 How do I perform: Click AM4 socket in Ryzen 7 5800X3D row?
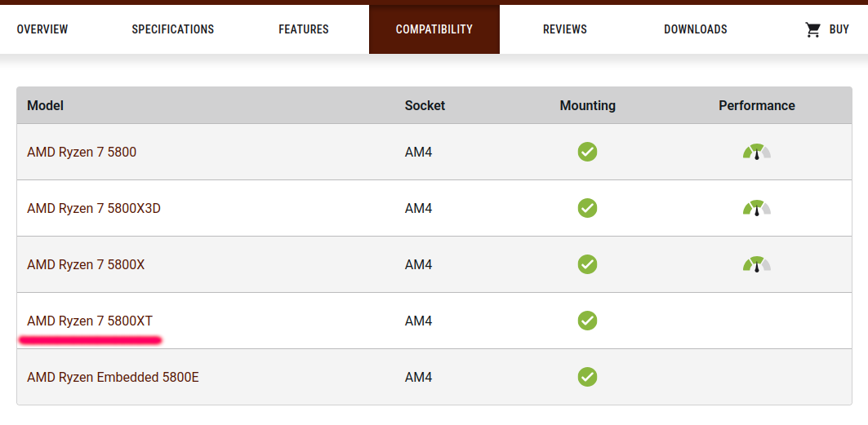coord(418,208)
